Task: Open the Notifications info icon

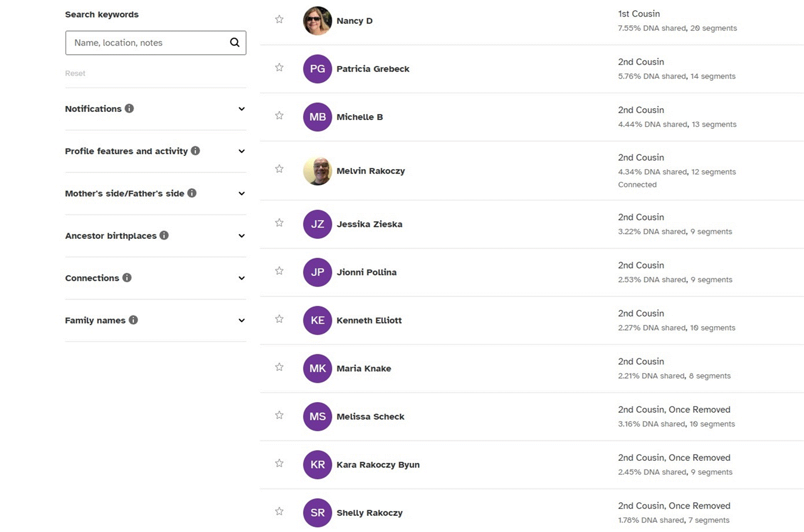Action: pyautogui.click(x=129, y=109)
